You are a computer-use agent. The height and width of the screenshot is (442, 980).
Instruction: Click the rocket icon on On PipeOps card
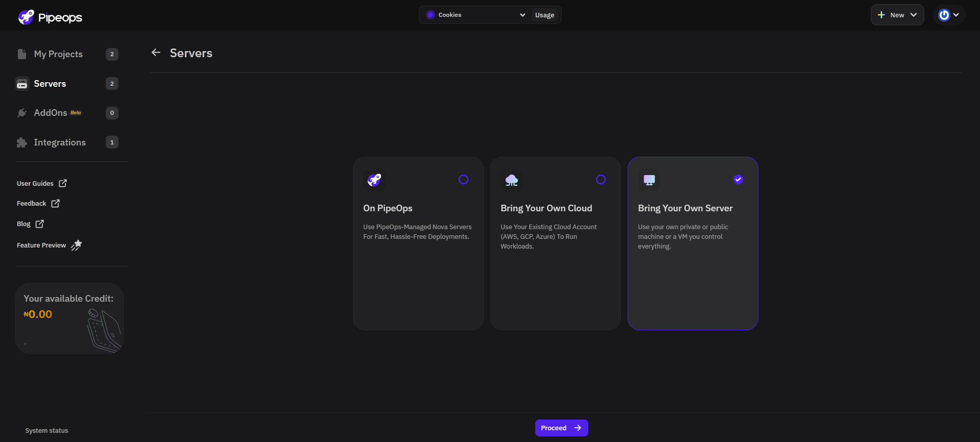pos(374,180)
